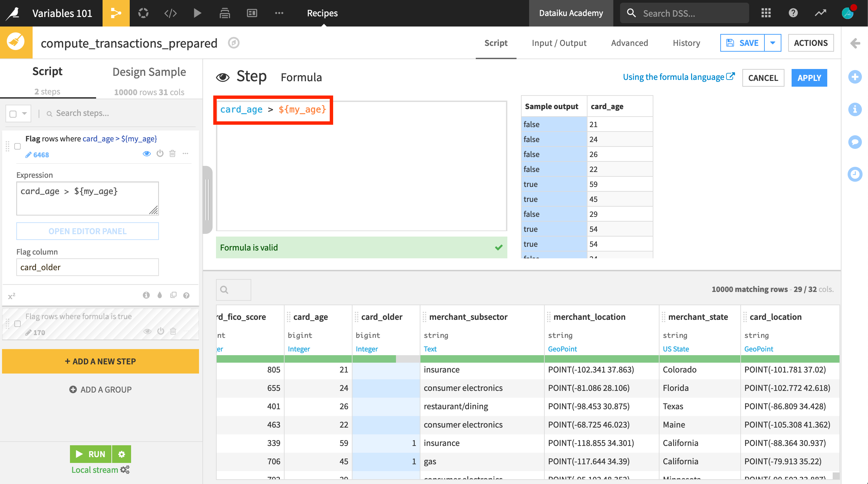The width and height of the screenshot is (868, 484).
Task: Click the gear icon beside RUN
Action: pos(122,454)
